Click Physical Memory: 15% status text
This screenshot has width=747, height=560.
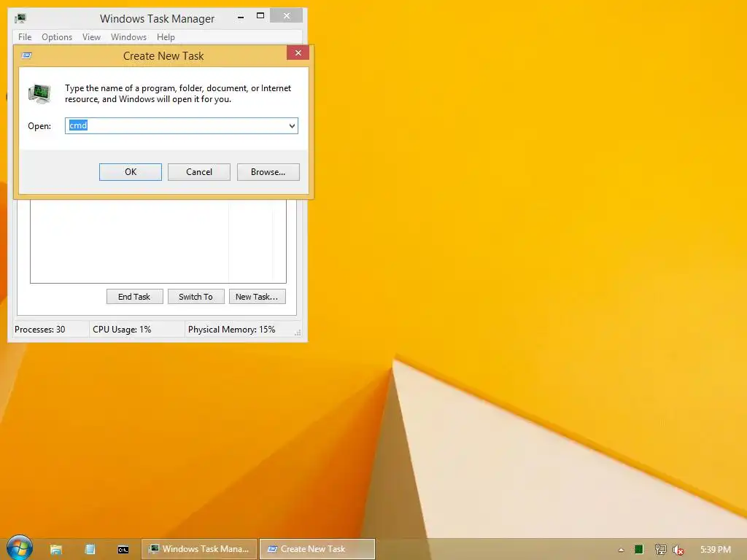click(x=231, y=330)
